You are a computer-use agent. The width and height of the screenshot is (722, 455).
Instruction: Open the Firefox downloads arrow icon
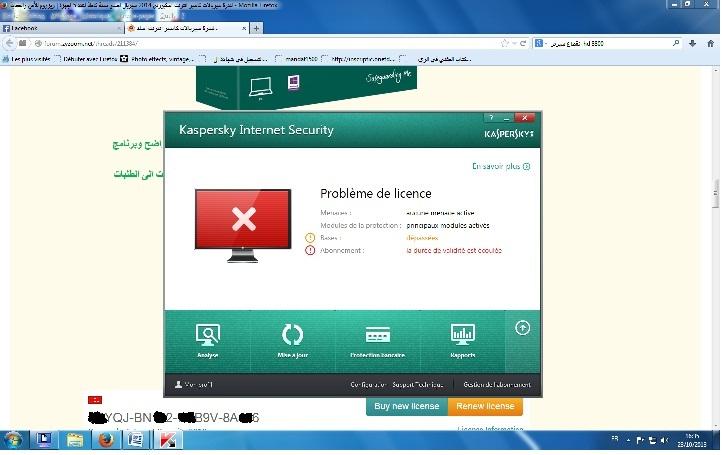point(693,43)
